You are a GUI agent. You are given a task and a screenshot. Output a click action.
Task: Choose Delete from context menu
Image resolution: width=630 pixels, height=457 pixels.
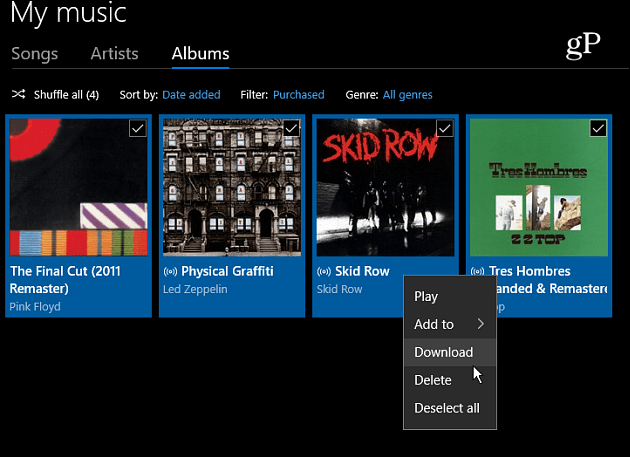[x=450, y=380]
